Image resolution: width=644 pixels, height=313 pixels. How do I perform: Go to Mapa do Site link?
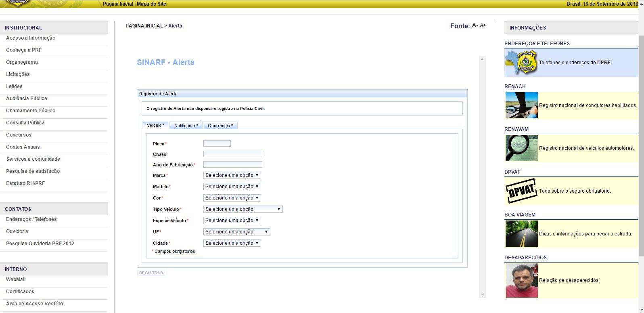click(151, 4)
